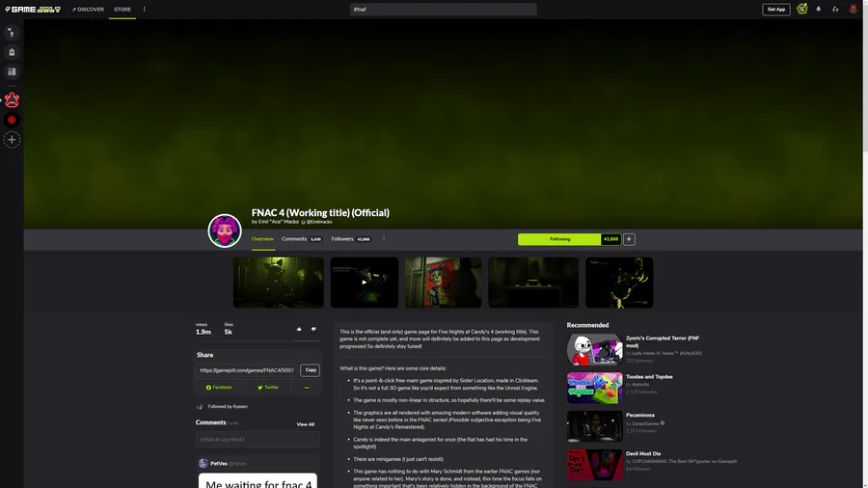This screenshot has width=868, height=488.
Task: Open the Discover page
Action: tap(88, 10)
